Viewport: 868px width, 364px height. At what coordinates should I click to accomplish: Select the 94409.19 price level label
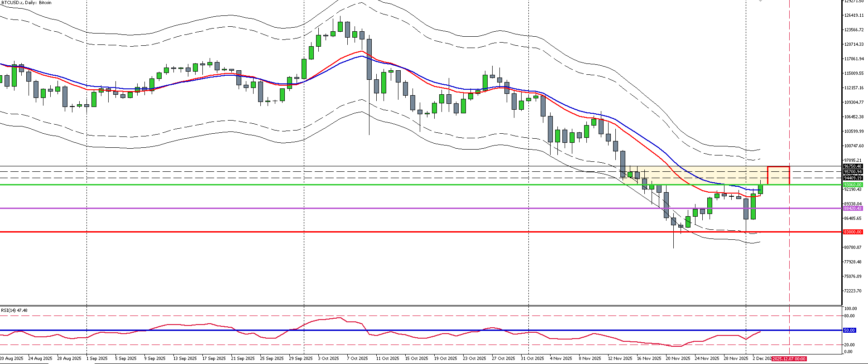(x=853, y=178)
